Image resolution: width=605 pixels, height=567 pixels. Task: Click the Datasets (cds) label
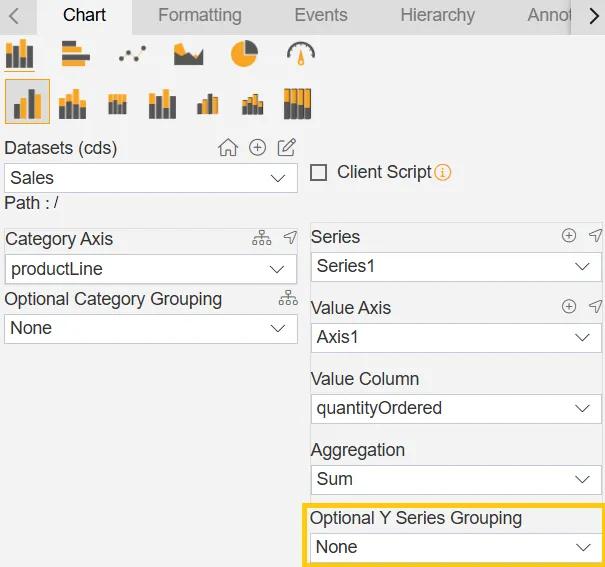(x=61, y=148)
